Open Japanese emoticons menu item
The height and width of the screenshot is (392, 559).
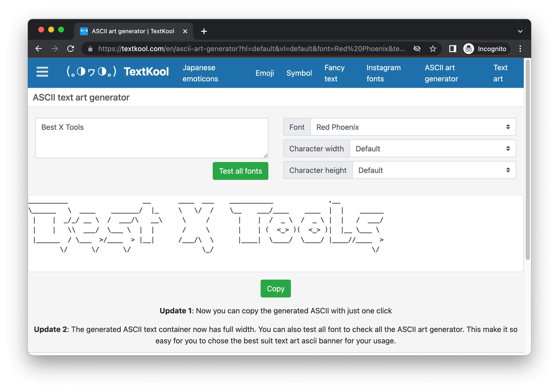click(200, 73)
